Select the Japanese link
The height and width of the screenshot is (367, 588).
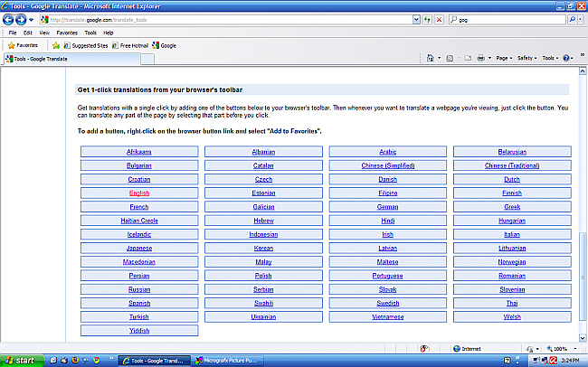click(x=139, y=249)
